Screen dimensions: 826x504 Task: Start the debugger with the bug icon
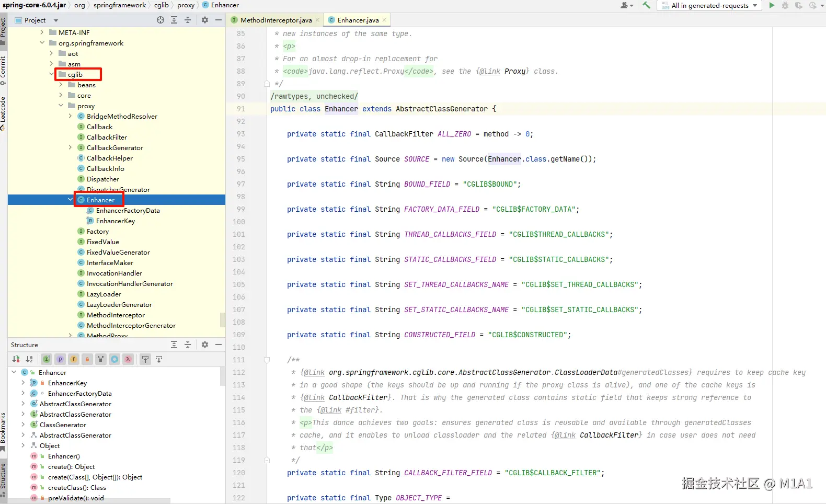click(785, 5)
